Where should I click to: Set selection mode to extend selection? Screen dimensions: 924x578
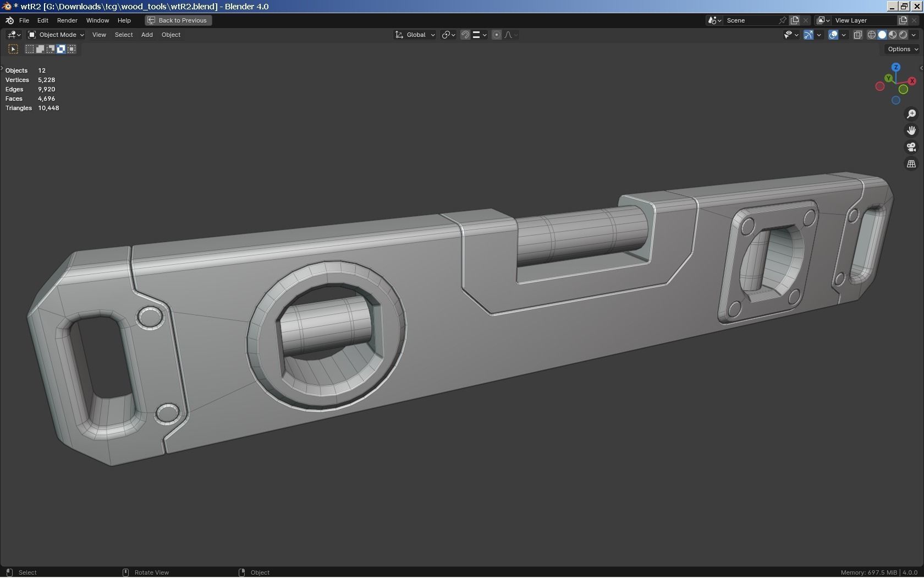(x=40, y=49)
